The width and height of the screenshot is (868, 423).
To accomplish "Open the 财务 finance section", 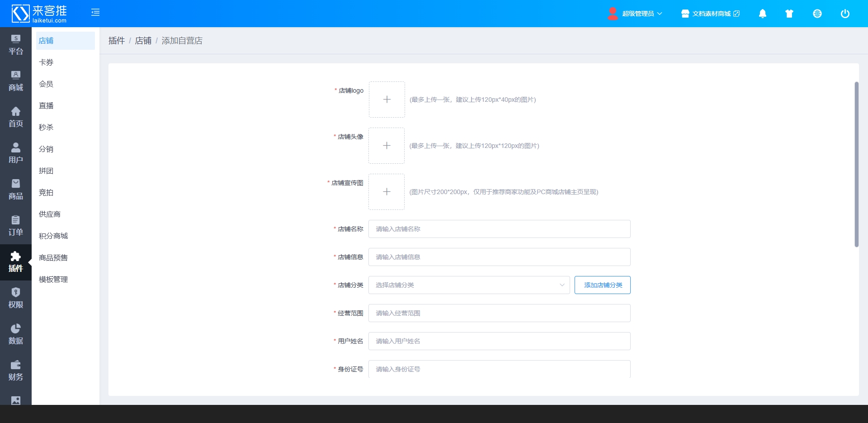I will pyautogui.click(x=16, y=371).
